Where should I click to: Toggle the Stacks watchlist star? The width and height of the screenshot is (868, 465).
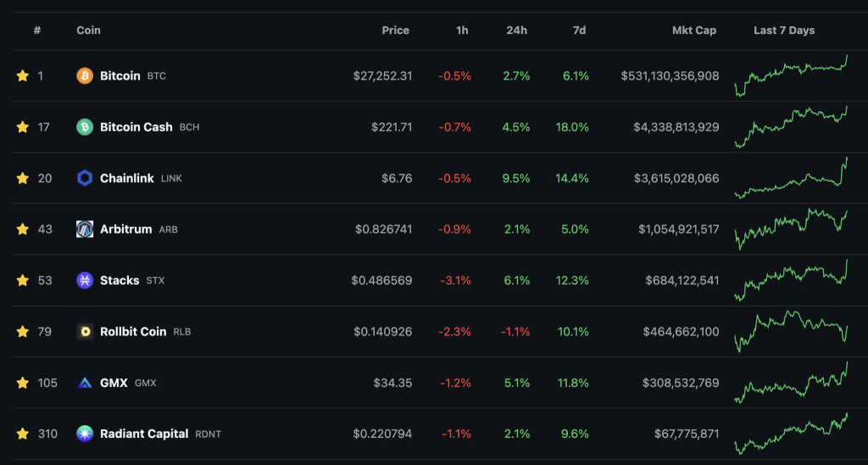click(23, 280)
